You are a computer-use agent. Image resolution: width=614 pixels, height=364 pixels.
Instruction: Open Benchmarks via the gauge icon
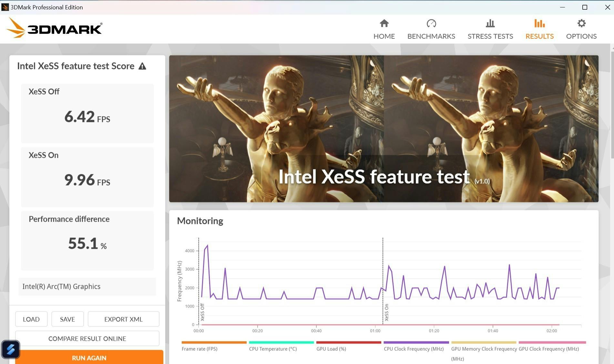coord(431,24)
